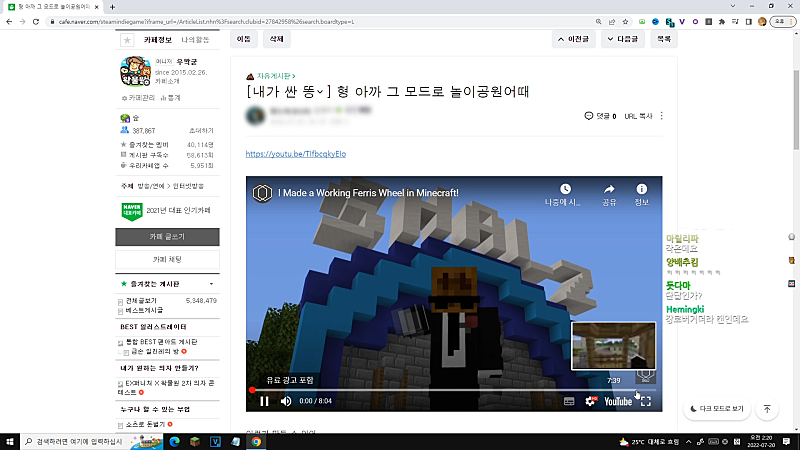800x450 pixels.
Task: Open the extensions puzzle icon
Action: [721, 22]
